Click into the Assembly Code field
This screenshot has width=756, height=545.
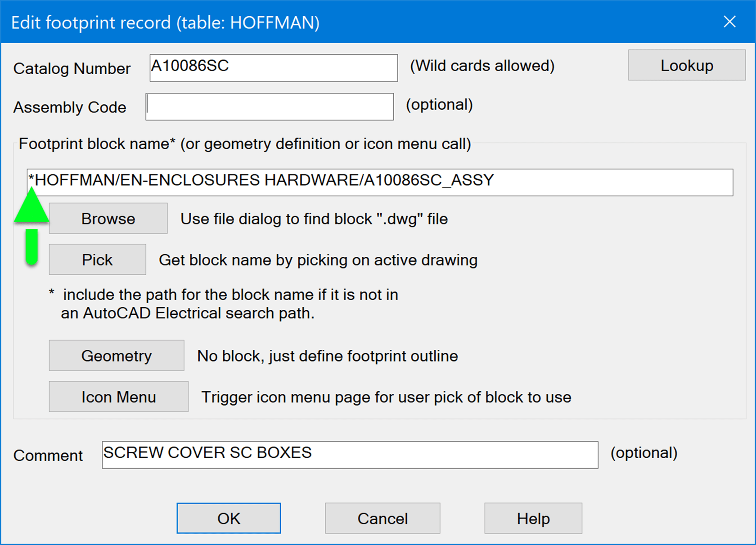click(270, 107)
